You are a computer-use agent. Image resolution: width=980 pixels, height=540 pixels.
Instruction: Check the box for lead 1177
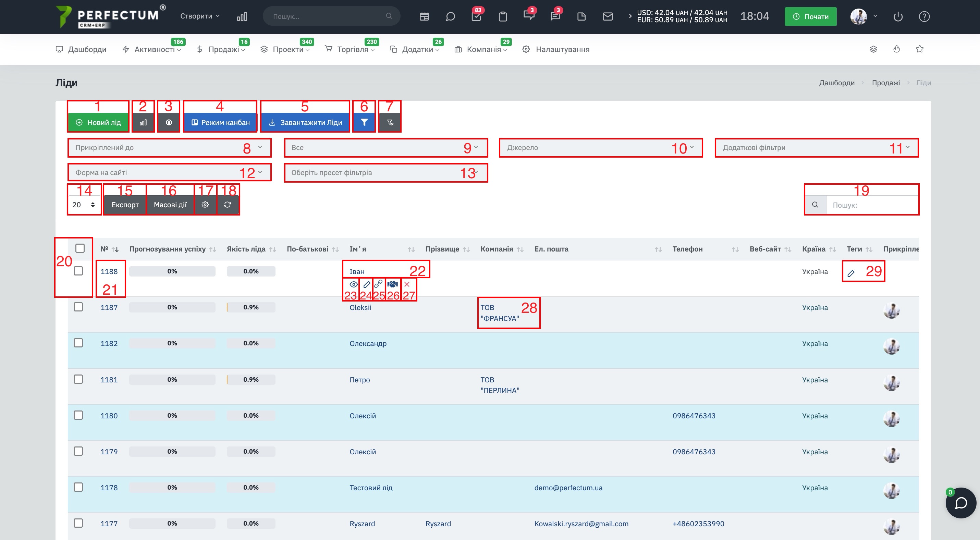[78, 523]
